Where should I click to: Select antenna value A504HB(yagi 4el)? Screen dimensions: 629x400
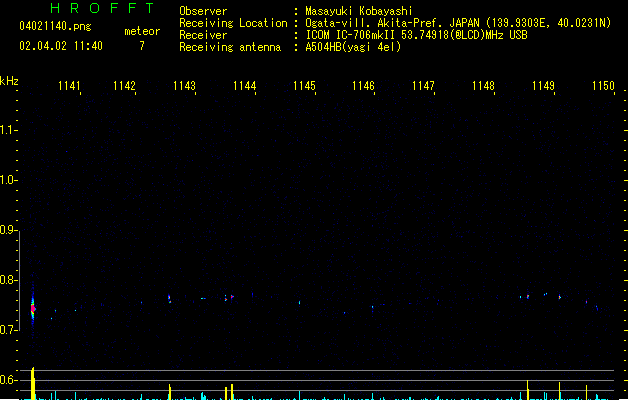353,47
